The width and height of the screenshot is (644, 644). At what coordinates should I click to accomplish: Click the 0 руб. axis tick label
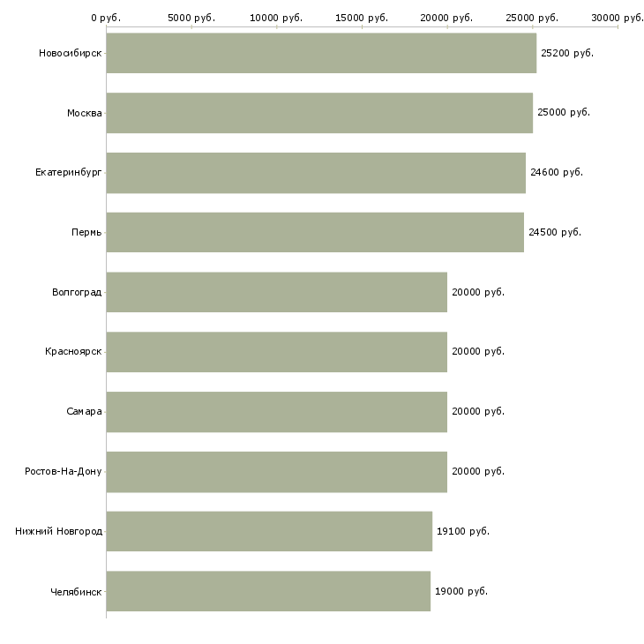tap(106, 18)
